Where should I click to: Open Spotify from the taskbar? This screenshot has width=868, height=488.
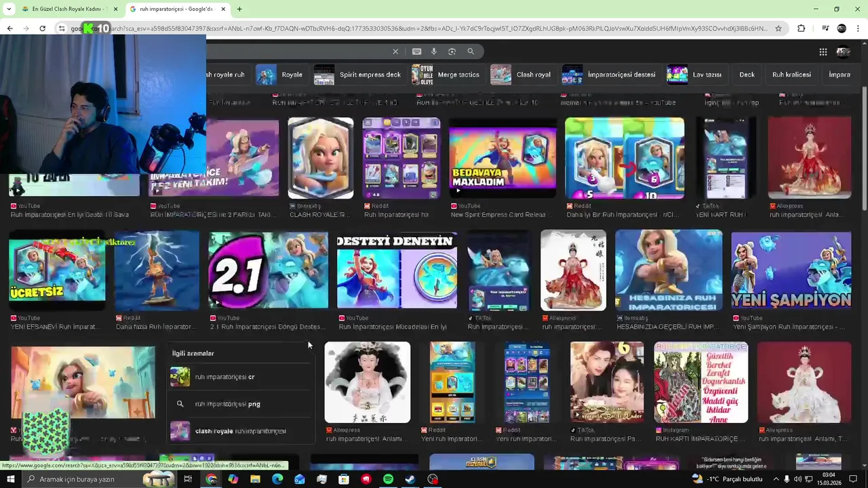pyautogui.click(x=388, y=479)
